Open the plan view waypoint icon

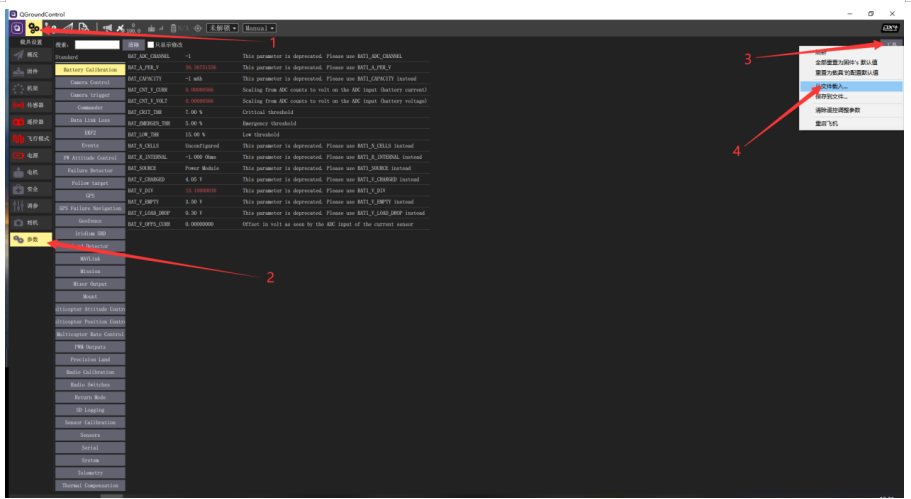tap(51, 28)
